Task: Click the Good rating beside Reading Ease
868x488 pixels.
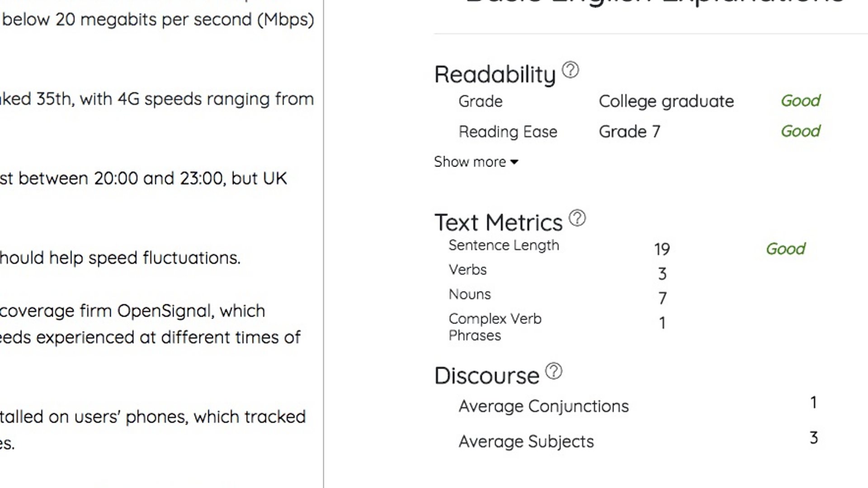Action: tap(800, 131)
